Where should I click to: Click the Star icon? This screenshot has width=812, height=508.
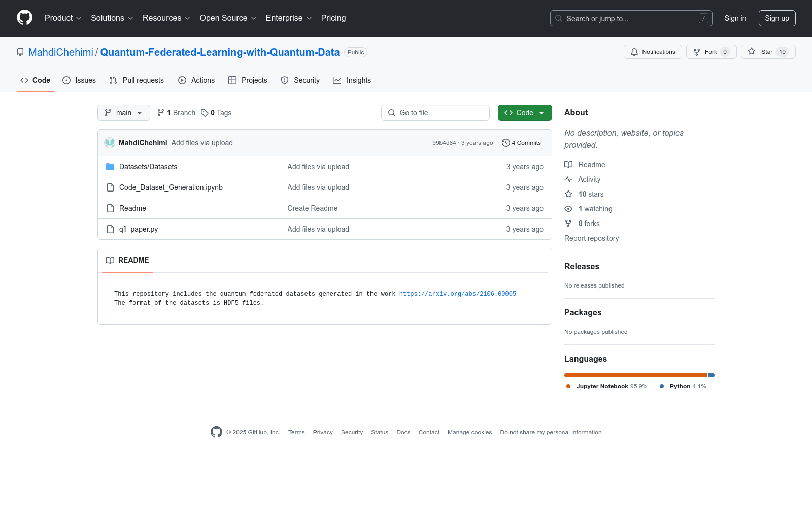[x=752, y=51]
